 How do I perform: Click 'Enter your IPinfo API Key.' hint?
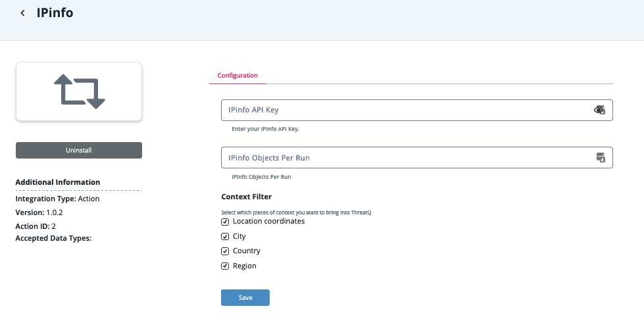click(x=266, y=129)
